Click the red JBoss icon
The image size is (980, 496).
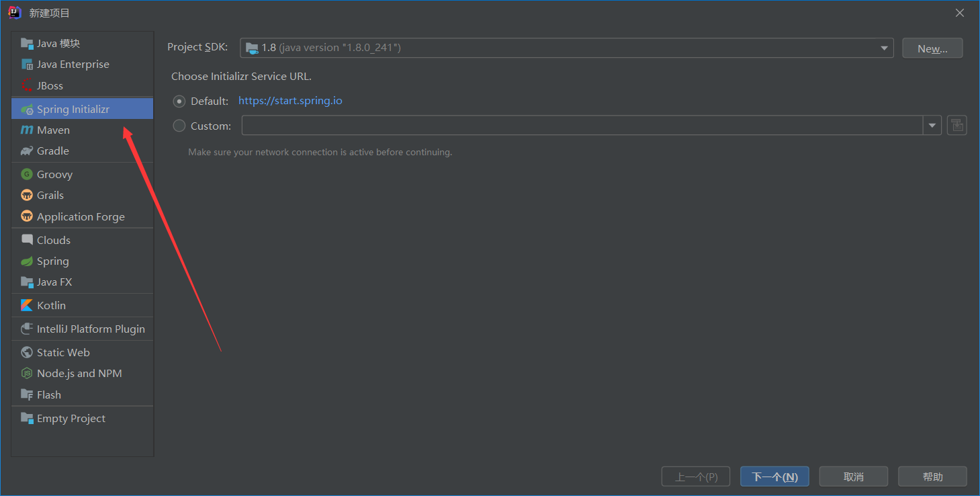27,85
